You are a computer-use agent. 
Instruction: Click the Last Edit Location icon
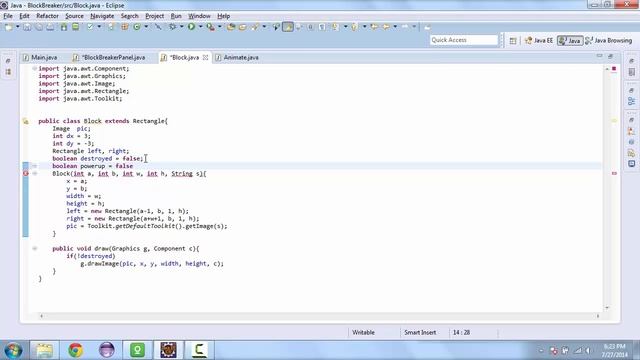point(374,27)
